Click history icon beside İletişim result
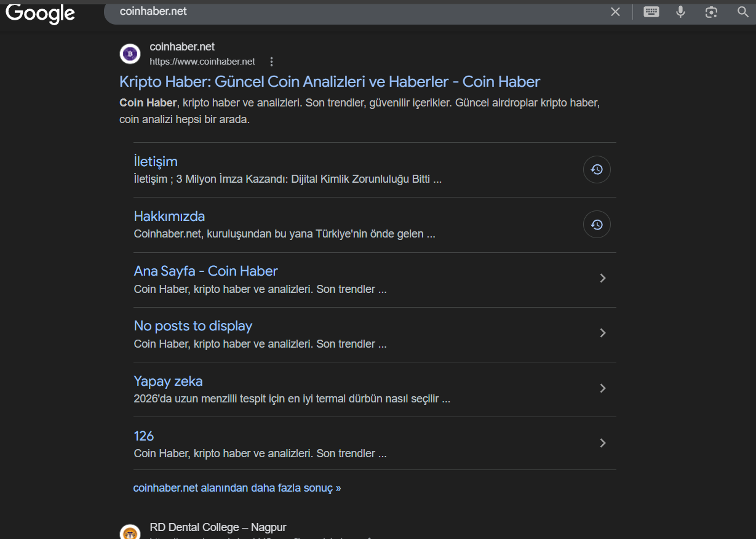Viewport: 756px width, 539px height. point(597,170)
